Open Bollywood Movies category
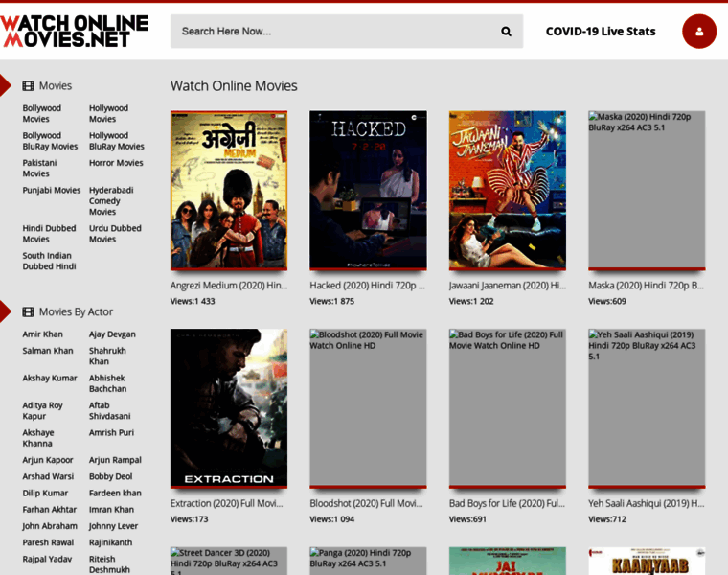 pyautogui.click(x=42, y=113)
